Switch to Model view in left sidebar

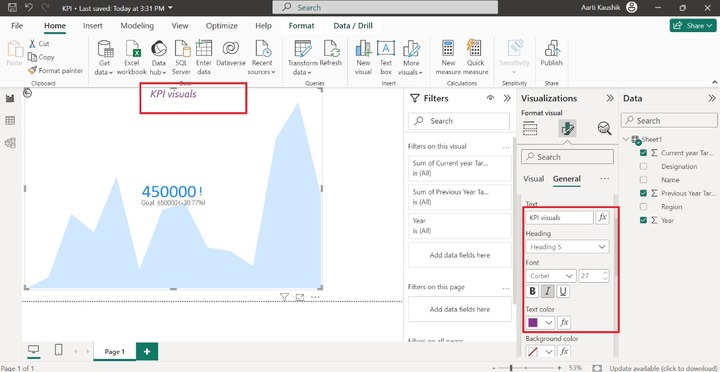click(x=10, y=143)
